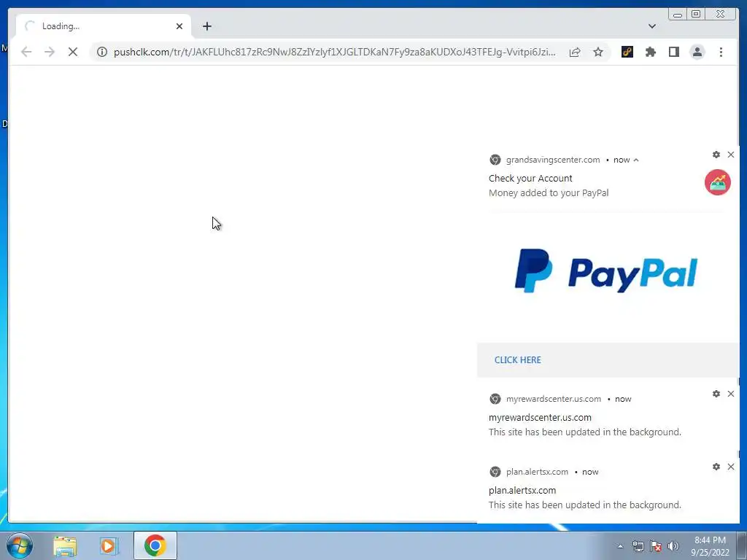The height and width of the screenshot is (560, 747).
Task: Share this page icon in address bar
Action: (x=575, y=52)
